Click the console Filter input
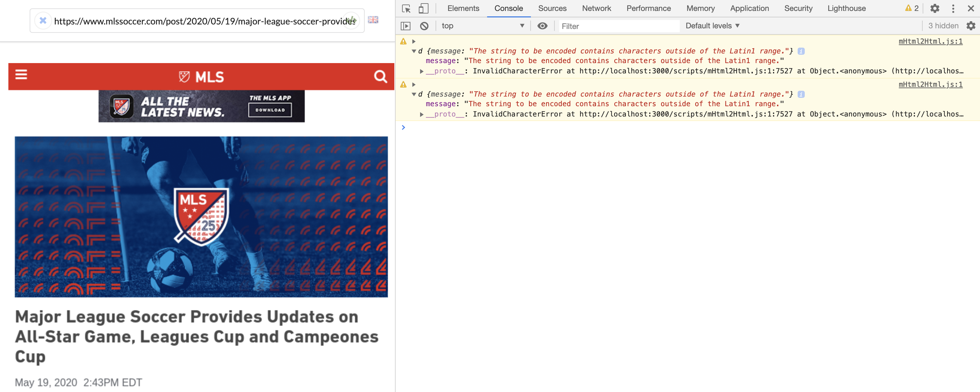The width and height of the screenshot is (980, 392). click(619, 26)
